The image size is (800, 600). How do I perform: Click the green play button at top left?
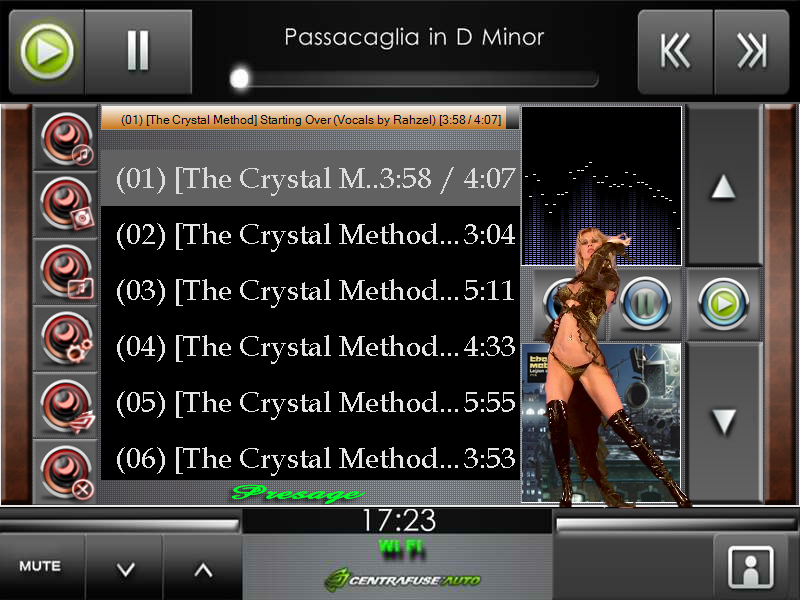click(x=47, y=52)
